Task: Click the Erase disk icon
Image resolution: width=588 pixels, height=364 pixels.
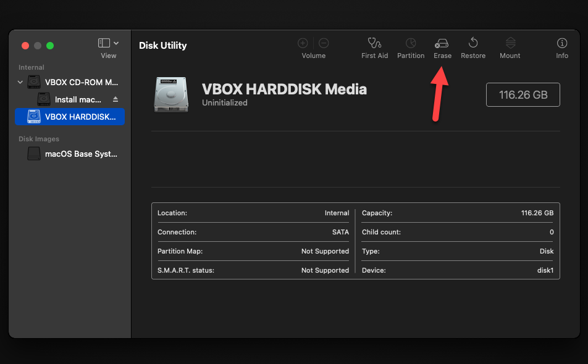Action: (442, 43)
